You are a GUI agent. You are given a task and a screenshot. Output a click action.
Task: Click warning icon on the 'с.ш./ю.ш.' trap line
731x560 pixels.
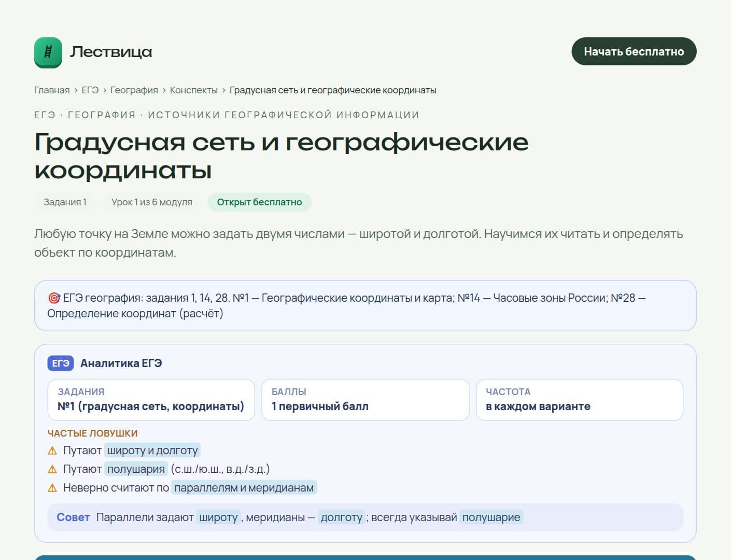coord(52,469)
